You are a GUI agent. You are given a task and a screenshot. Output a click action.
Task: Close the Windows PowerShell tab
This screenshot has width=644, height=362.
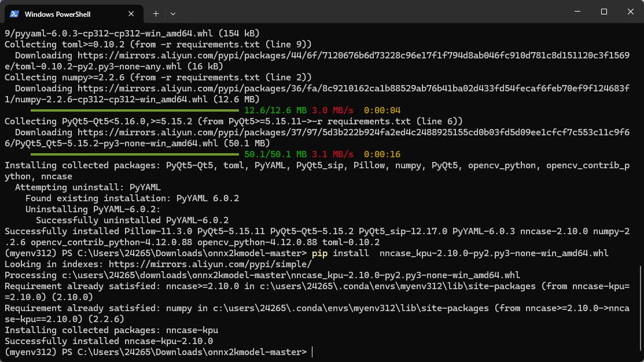(133, 13)
